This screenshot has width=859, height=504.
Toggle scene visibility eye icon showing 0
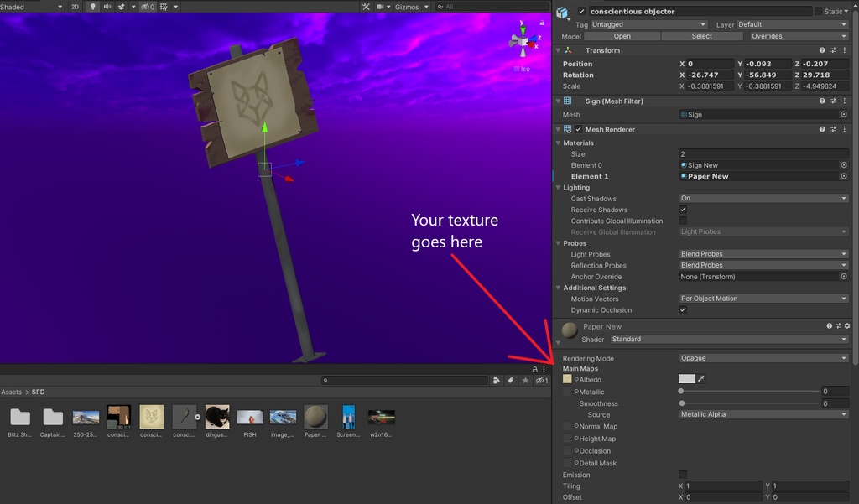click(x=148, y=7)
